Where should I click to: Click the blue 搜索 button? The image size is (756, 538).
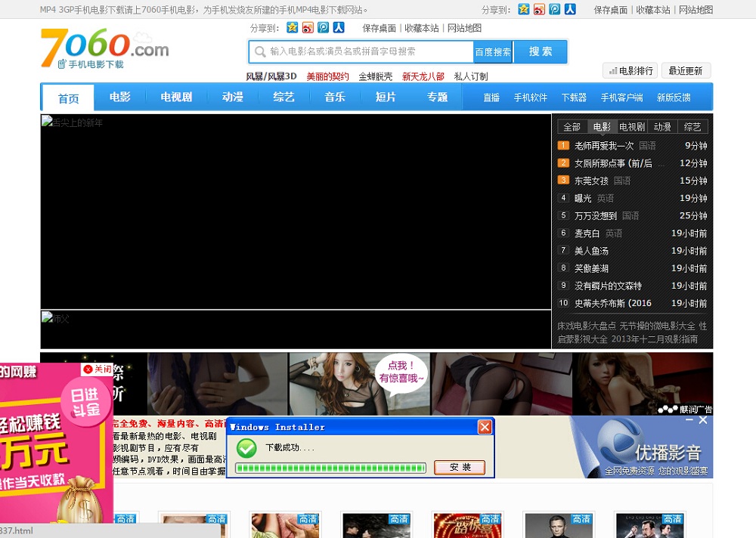coord(541,51)
